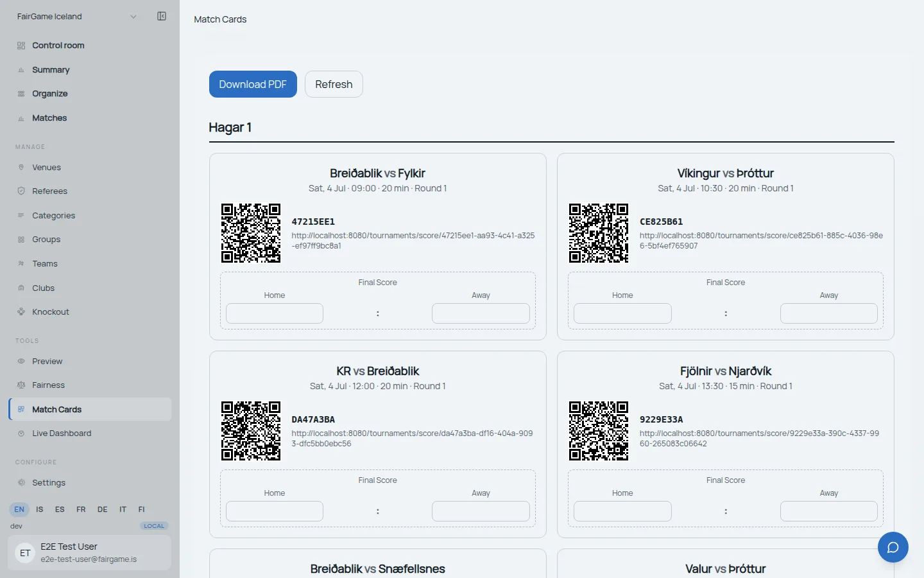The image size is (924, 578).
Task: Open the Organize section
Action: pos(90,94)
